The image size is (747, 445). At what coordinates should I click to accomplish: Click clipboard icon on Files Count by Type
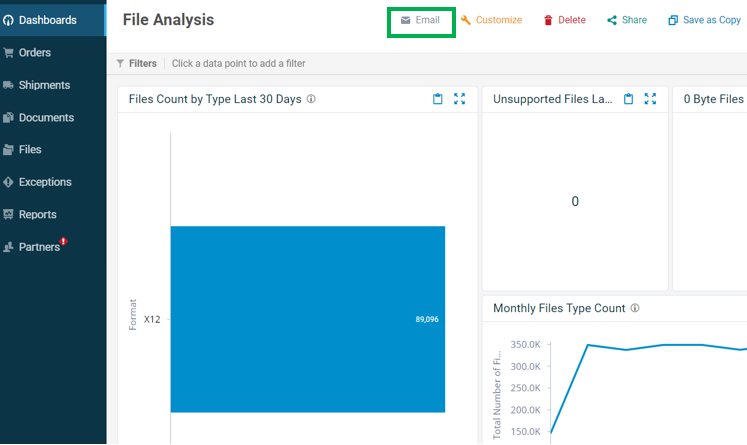click(437, 99)
